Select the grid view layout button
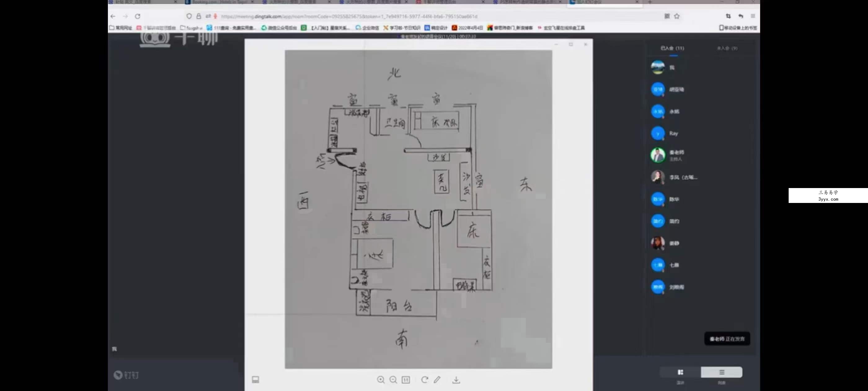 680,372
